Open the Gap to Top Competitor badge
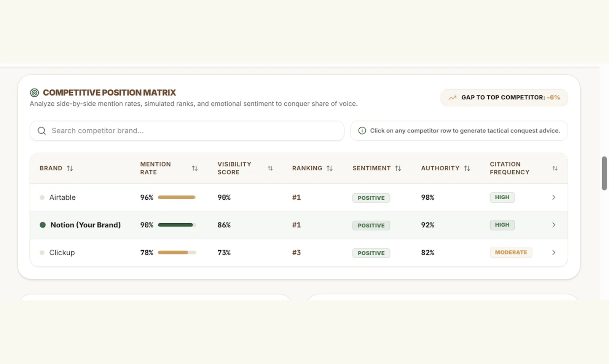The height and width of the screenshot is (364, 609). click(x=504, y=98)
